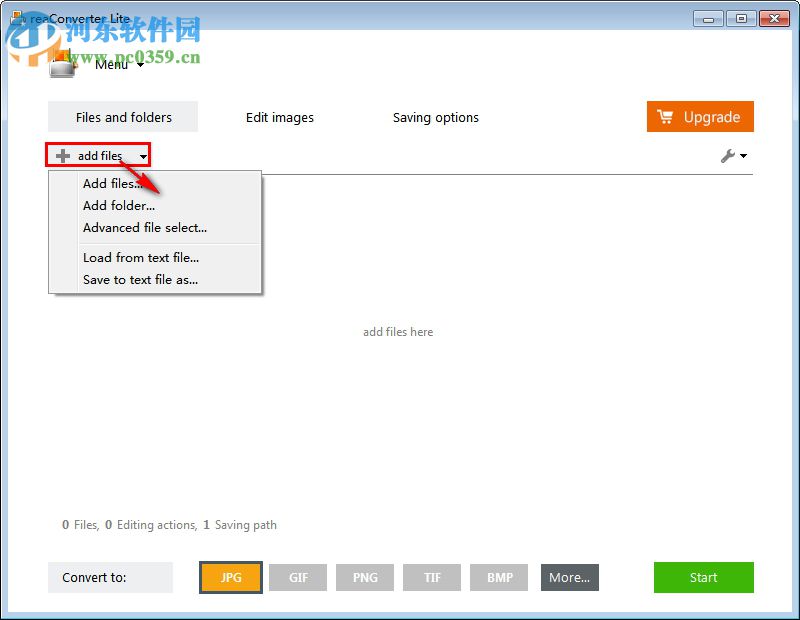
Task: Select GIF as the output format
Action: click(x=298, y=577)
